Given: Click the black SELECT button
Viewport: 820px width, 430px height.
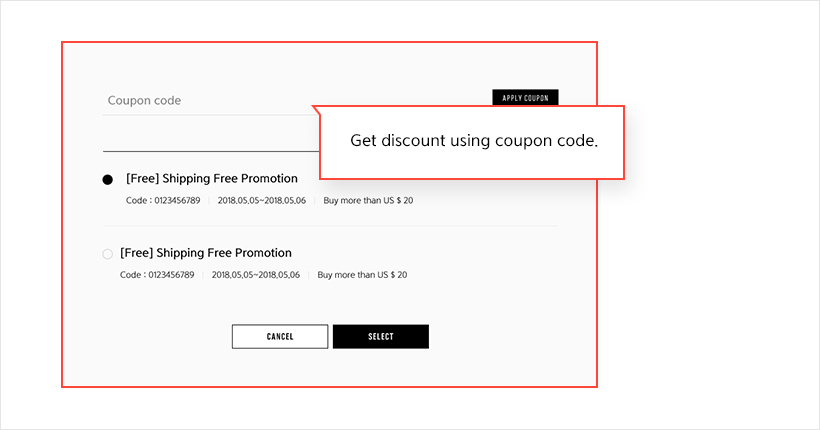Looking at the screenshot, I should tap(381, 336).
